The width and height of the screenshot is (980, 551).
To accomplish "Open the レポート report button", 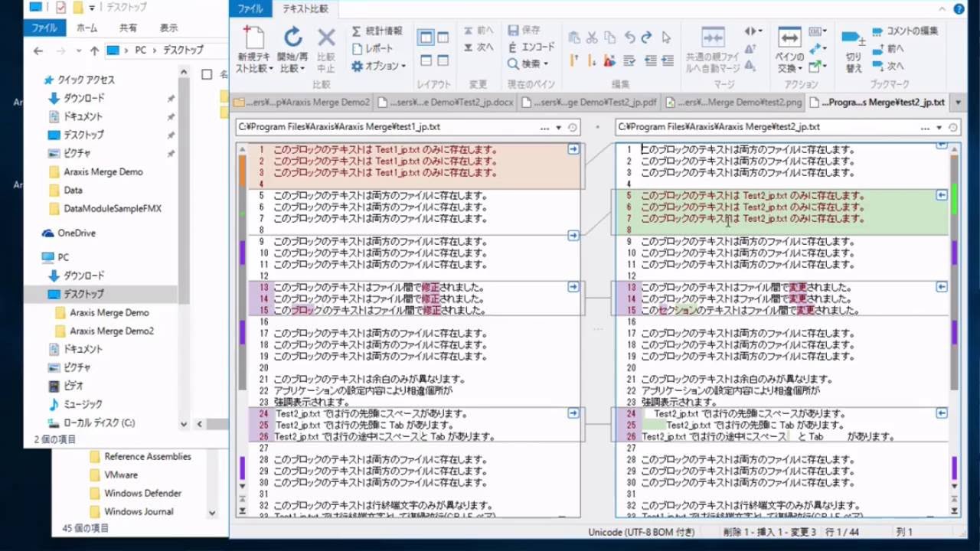I will [x=373, y=48].
